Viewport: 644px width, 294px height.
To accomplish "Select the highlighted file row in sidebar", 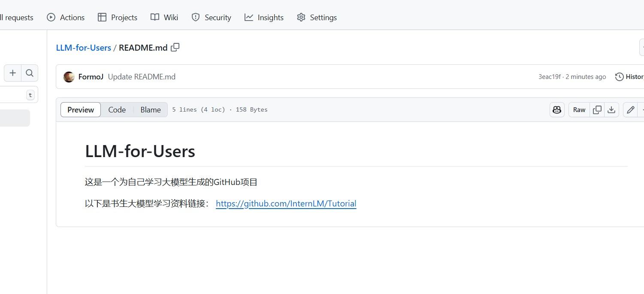I will [15, 118].
